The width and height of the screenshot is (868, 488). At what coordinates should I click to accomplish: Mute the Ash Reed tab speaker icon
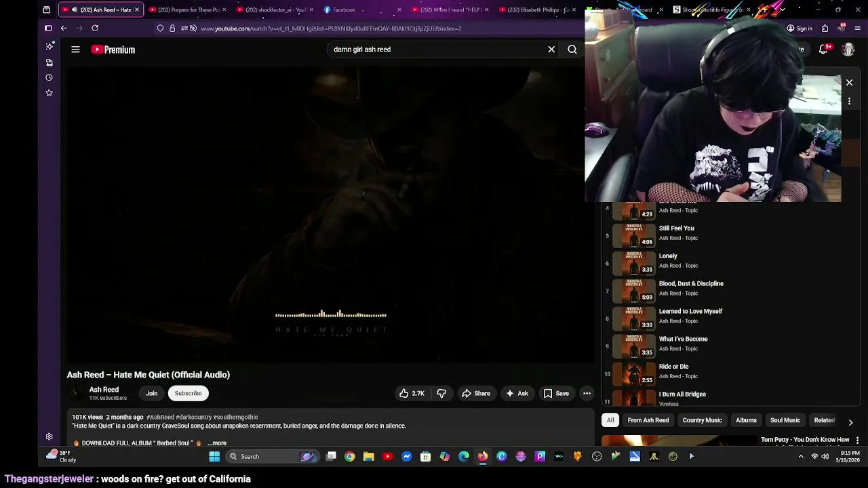point(74,9)
